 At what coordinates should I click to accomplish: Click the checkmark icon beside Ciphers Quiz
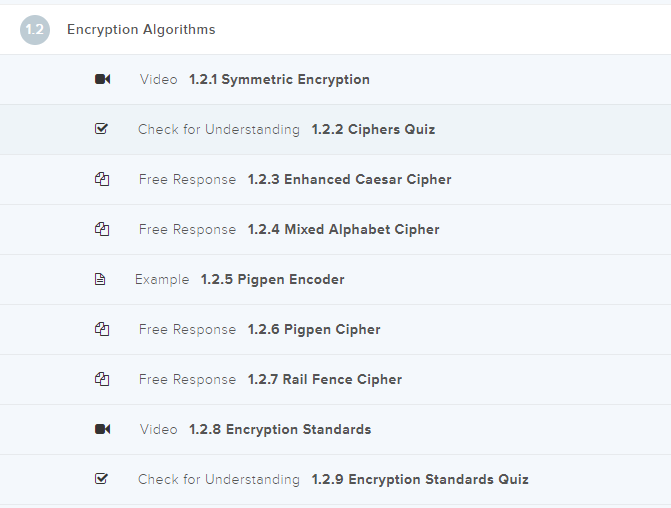tap(101, 129)
